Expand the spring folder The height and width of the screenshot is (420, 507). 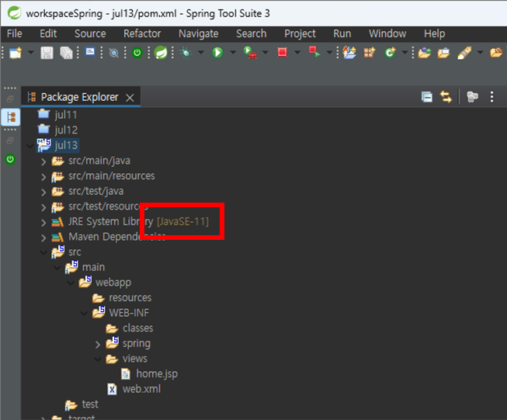(98, 345)
